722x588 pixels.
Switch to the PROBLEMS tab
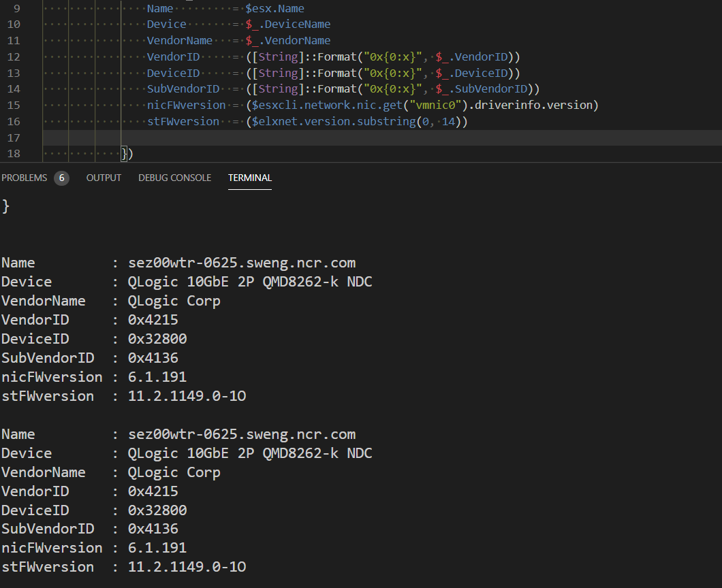pyautogui.click(x=25, y=178)
